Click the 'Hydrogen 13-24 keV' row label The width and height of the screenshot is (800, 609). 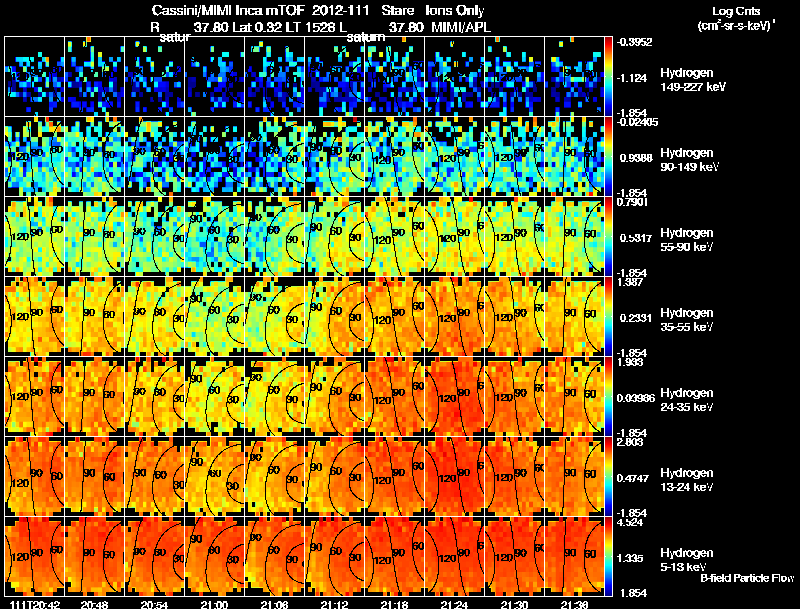(686, 480)
